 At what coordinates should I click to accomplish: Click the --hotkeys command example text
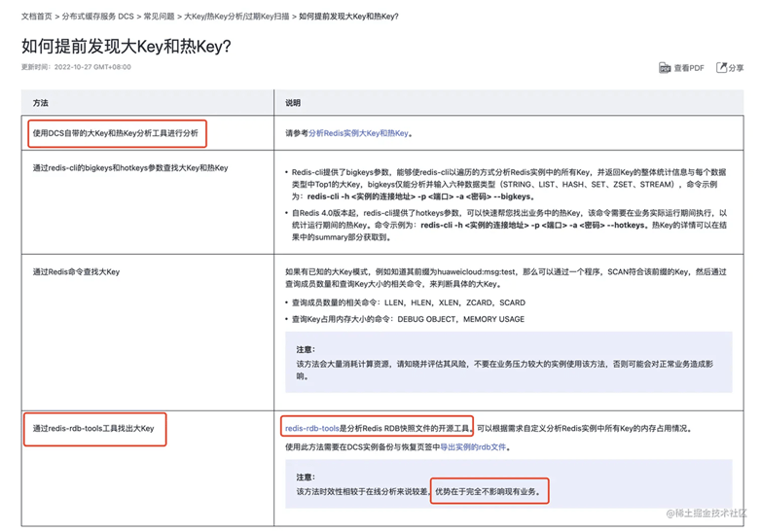click(x=533, y=225)
